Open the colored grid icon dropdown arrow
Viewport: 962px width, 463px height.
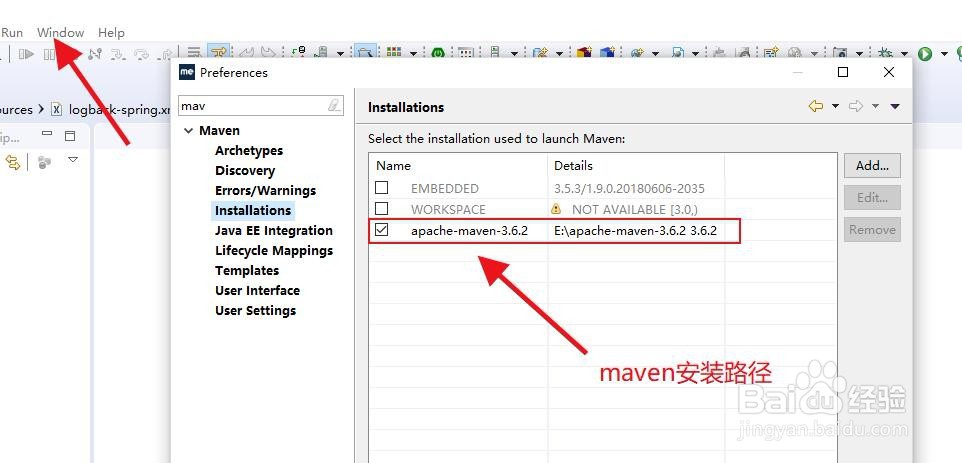(413, 54)
